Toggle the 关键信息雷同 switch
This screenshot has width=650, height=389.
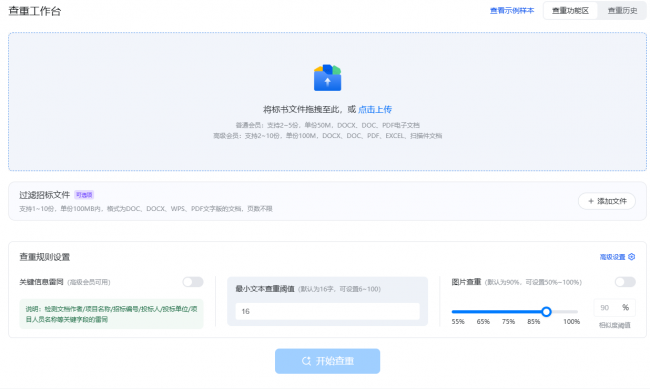(193, 282)
